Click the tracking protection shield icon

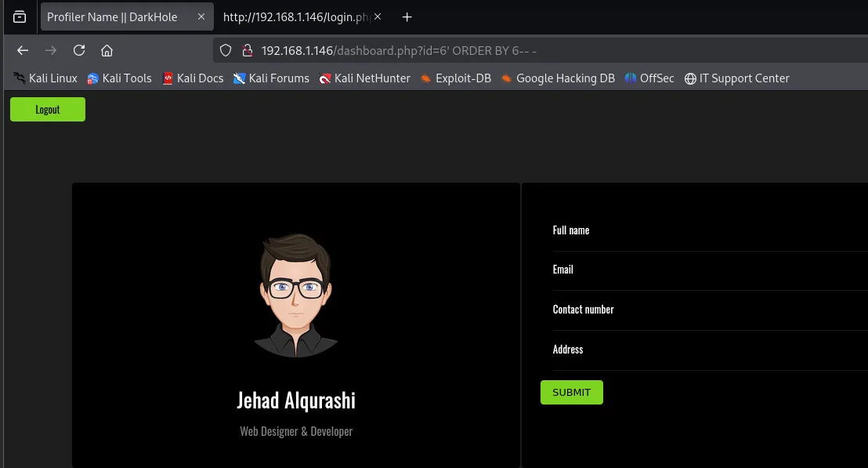pos(226,50)
